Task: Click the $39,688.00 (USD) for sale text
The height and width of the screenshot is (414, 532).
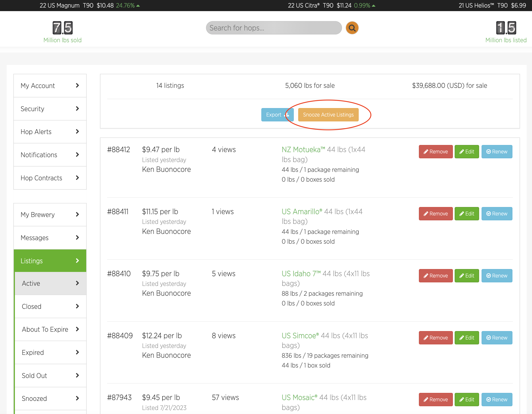Action: point(449,86)
